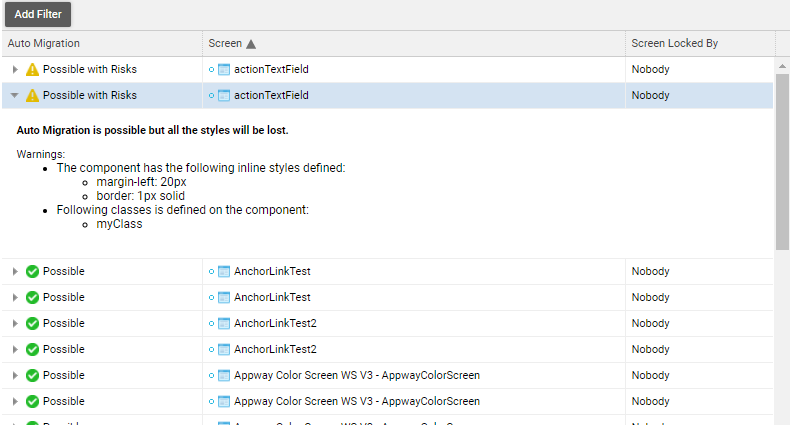Click the small circle marker before first AnchorLinkTest

(x=211, y=272)
